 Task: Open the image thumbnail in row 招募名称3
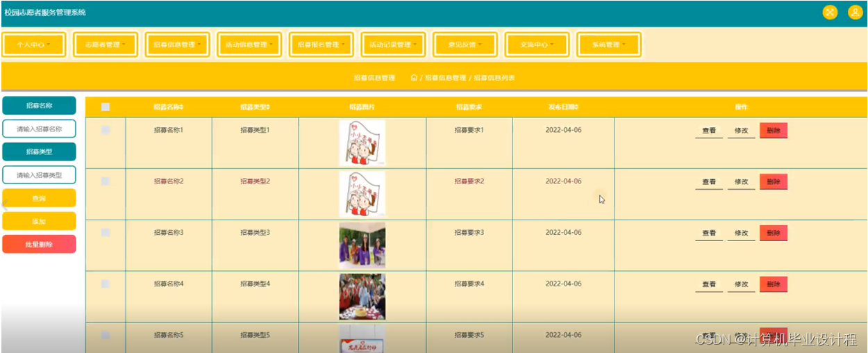362,245
